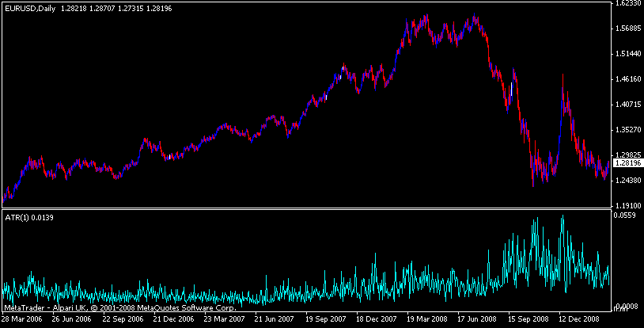This screenshot has height=328, width=644.
Task: Click the 19 Mar 2008 date label
Action: click(x=427, y=319)
